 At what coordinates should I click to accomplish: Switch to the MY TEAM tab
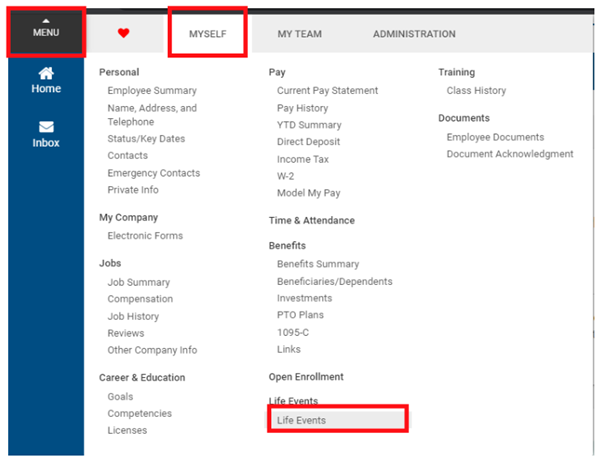click(x=300, y=34)
